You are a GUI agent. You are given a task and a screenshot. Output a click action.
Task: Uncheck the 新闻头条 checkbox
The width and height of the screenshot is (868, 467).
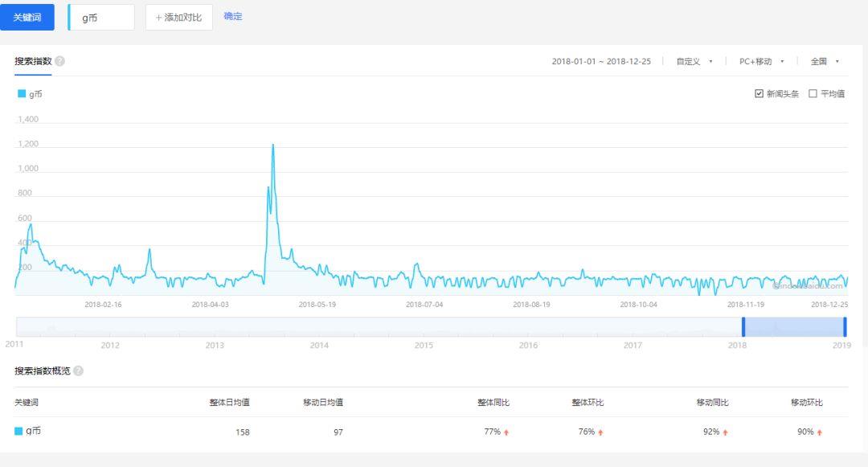pos(759,94)
